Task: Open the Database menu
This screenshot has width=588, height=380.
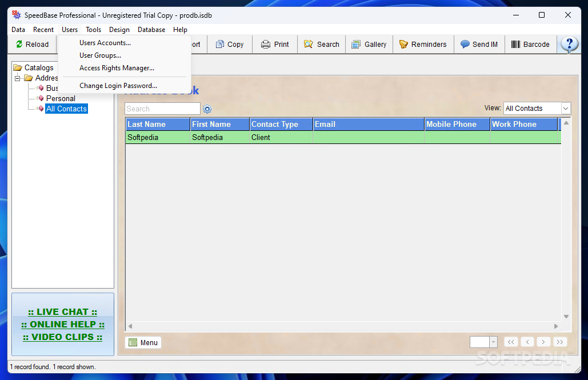Action: (x=151, y=30)
